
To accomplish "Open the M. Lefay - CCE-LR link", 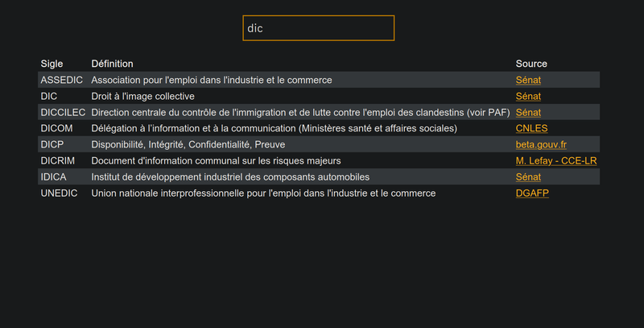I will coord(556,160).
